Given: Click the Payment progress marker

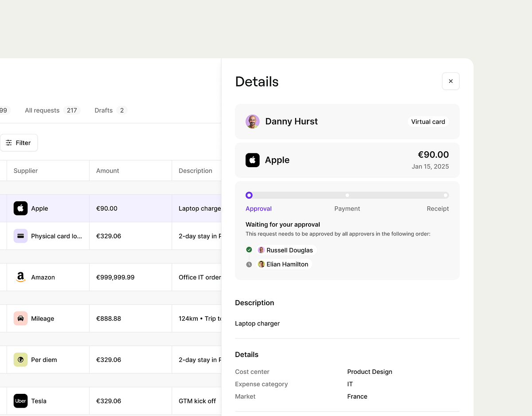Looking at the screenshot, I should tap(347, 195).
